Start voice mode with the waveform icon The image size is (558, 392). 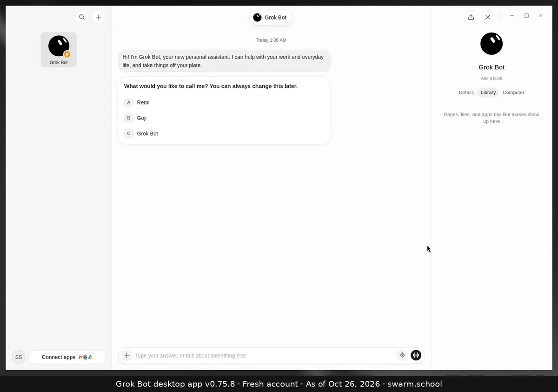pyautogui.click(x=416, y=355)
